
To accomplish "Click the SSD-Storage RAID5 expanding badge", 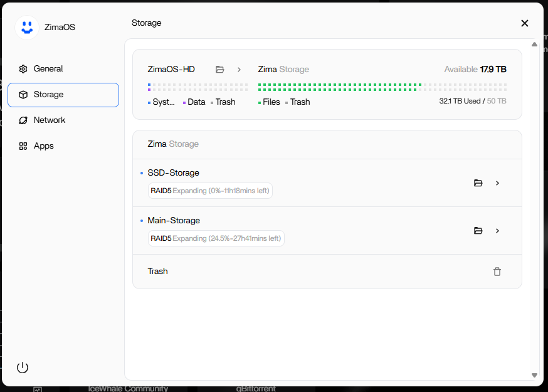I will point(210,191).
